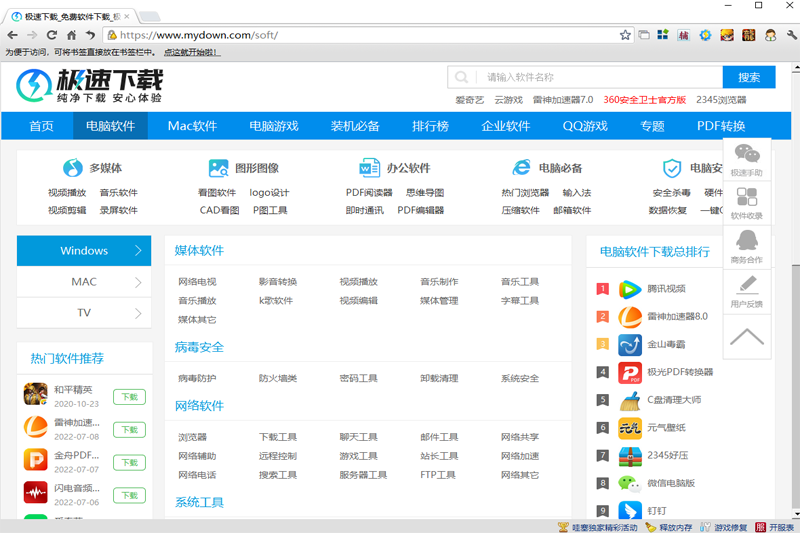Open the 图形图像 category icon
The height and width of the screenshot is (533, 800).
[x=218, y=168]
